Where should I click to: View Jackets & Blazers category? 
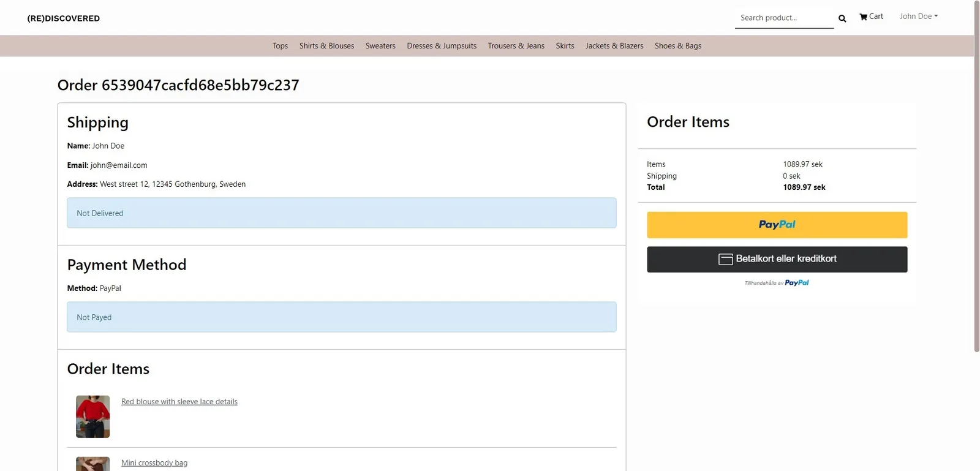[614, 46]
